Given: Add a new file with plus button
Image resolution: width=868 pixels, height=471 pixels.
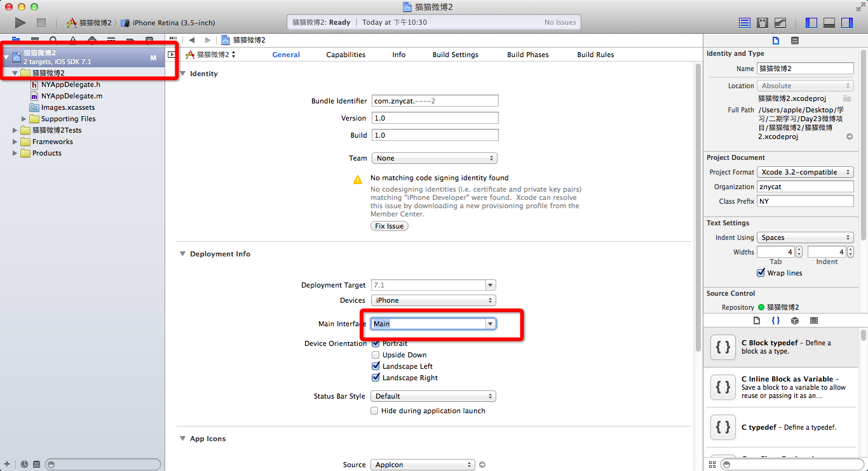Looking at the screenshot, I should (x=7, y=464).
